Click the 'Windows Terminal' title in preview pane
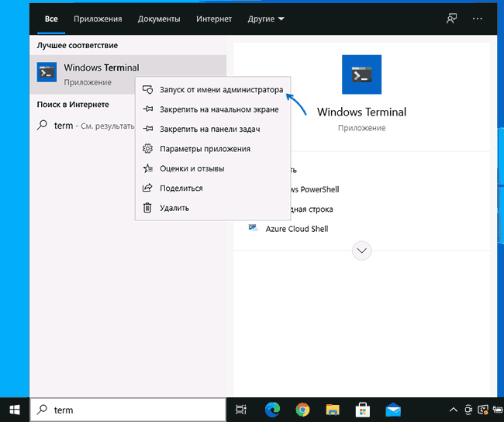504x422 pixels. [361, 112]
